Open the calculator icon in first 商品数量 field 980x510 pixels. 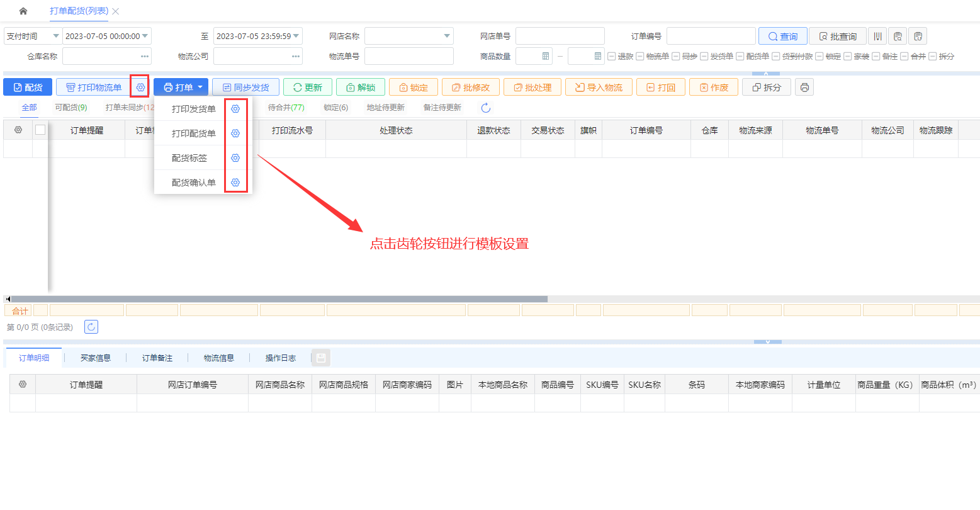546,56
